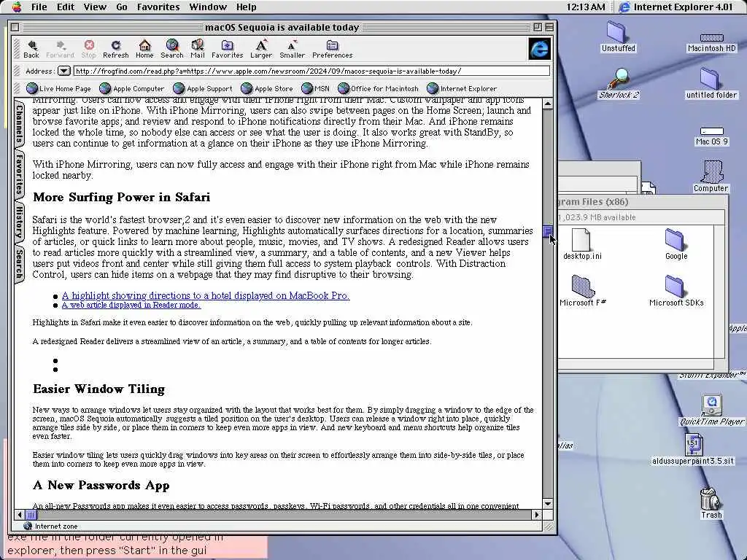Image resolution: width=747 pixels, height=560 pixels.
Task: Open the Apple menu
Action: (17, 7)
